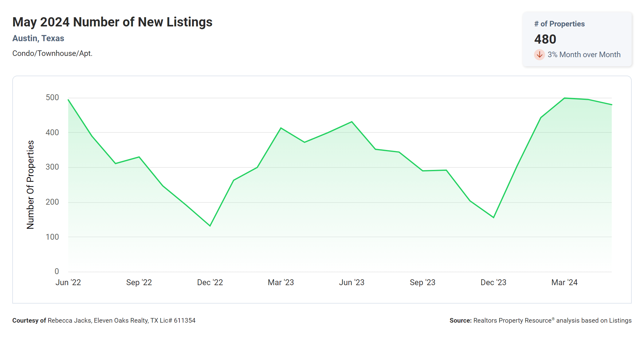Screen dimensions: 644x338
Task: Click the Condo/Townhouse/Apt. property type label
Action: coord(52,53)
